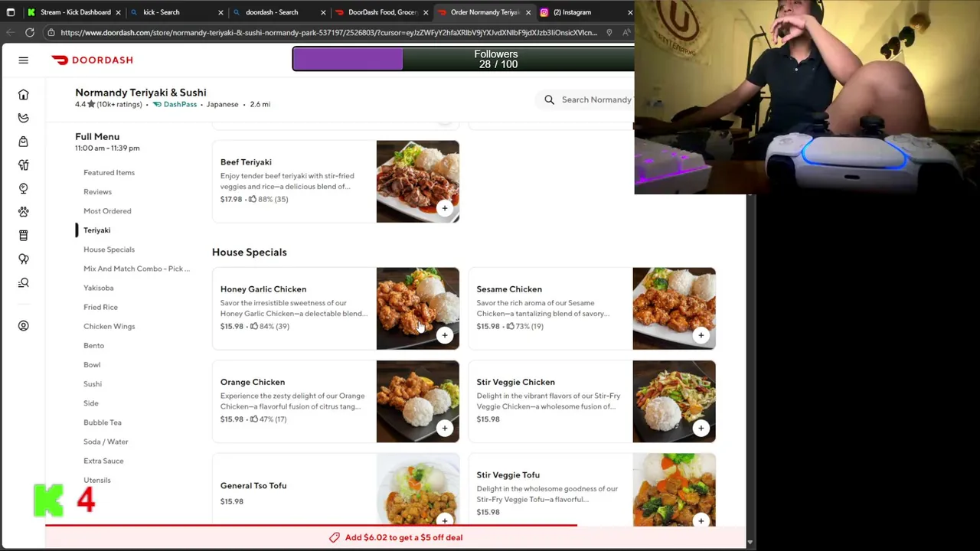Screen dimensions: 980x551
Task: Select Yakisoba menu category
Action: pos(98,288)
